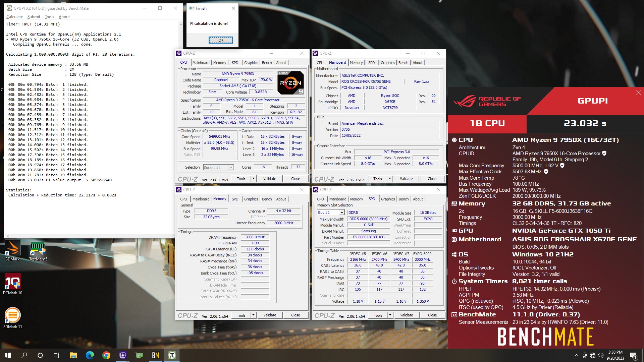Switch to the green memory chip taskbar app

[139, 355]
